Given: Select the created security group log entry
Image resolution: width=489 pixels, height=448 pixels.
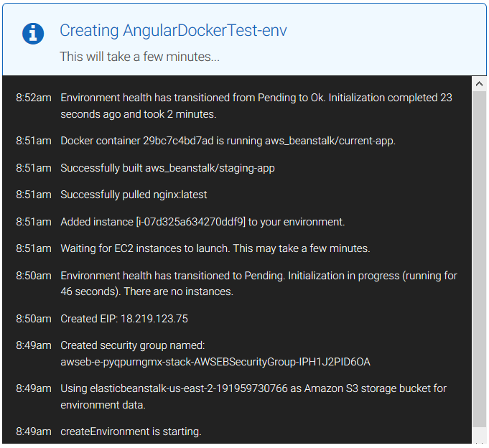Looking at the screenshot, I should pos(215,353).
